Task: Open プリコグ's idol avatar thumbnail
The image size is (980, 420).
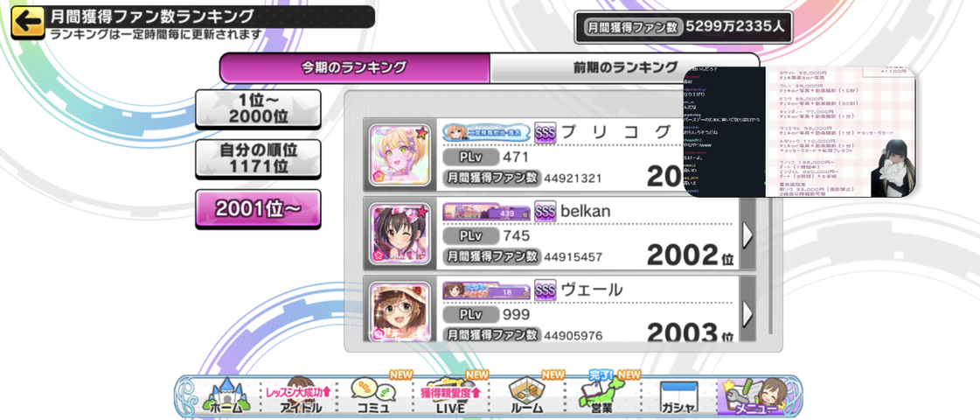Action: 400,155
